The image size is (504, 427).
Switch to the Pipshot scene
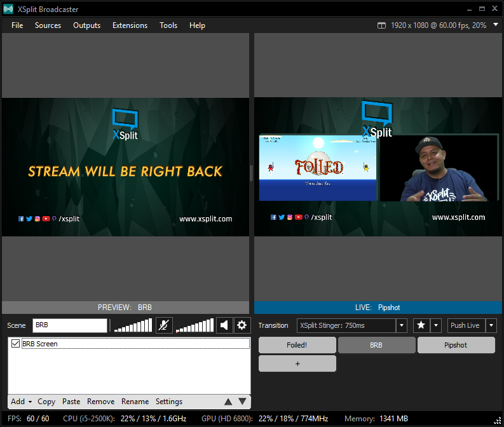pyautogui.click(x=456, y=345)
